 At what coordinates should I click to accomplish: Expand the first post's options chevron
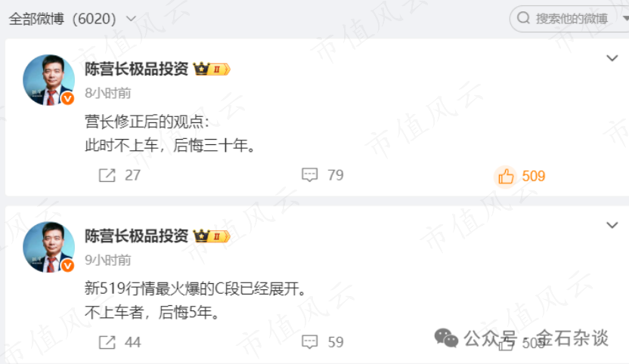coord(612,59)
